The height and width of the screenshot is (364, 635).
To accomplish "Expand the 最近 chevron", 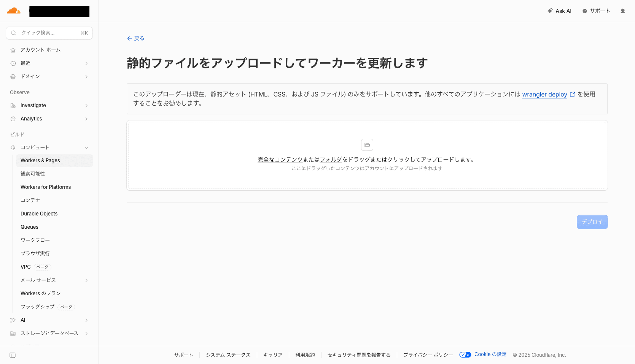I will tap(86, 63).
